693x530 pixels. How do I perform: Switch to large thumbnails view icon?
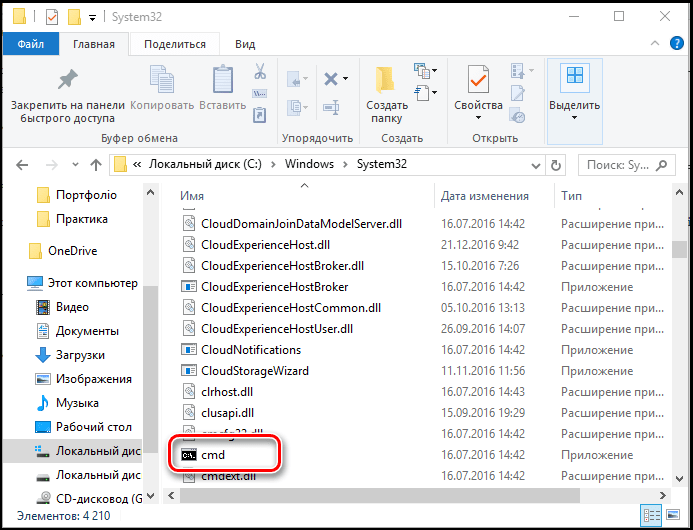pyautogui.click(x=673, y=515)
